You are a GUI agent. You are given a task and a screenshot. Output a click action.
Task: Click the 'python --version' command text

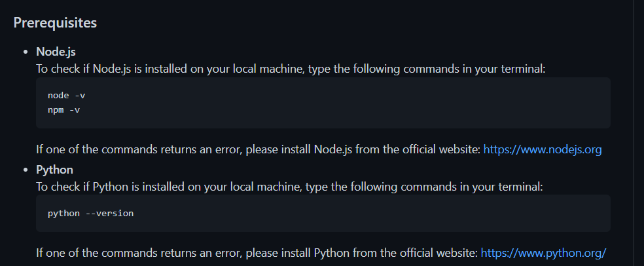coord(91,214)
